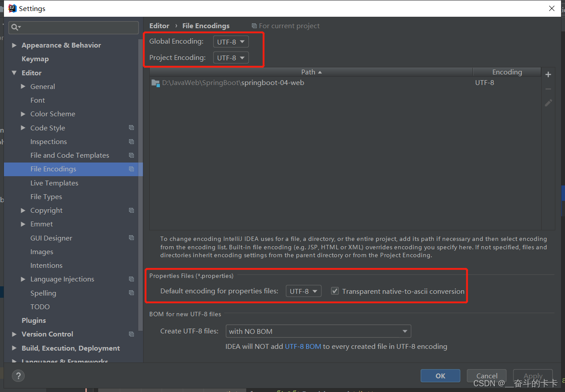Click project-level icon next to Version Control
The width and height of the screenshot is (565, 392).
[x=131, y=334]
